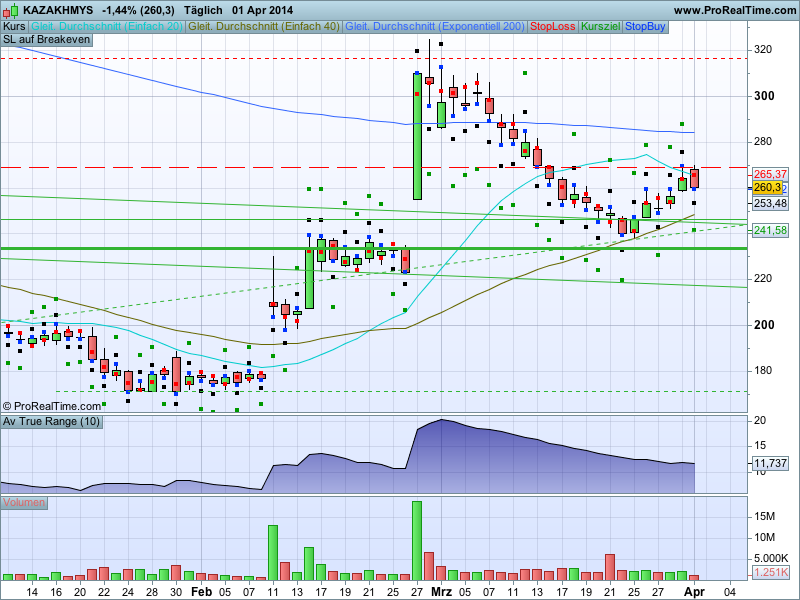Click the green 241,58 price tag
Viewport: 800px width, 600px height.
pyautogui.click(x=770, y=231)
